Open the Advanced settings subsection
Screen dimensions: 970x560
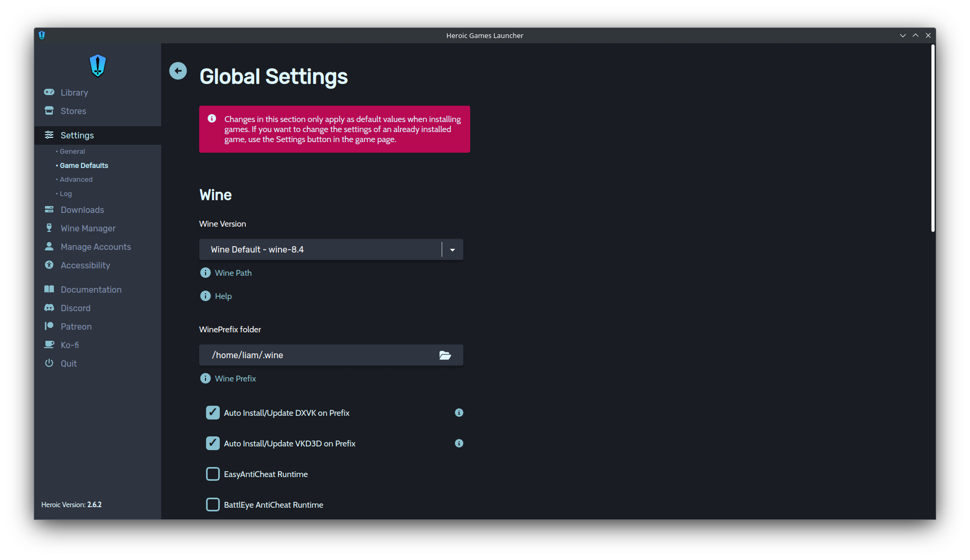(76, 179)
